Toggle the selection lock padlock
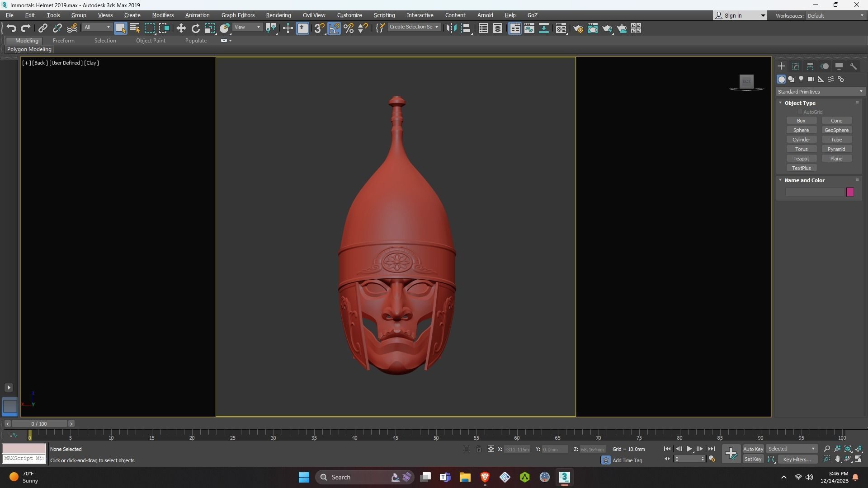 tap(478, 449)
